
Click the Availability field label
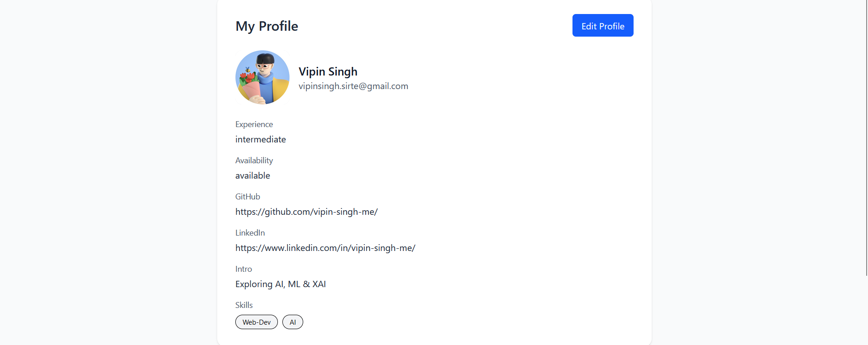pyautogui.click(x=254, y=161)
